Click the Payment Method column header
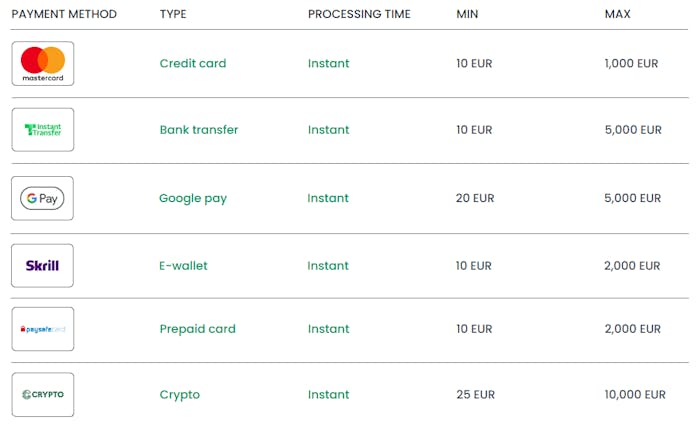The width and height of the screenshot is (700, 424). [64, 14]
